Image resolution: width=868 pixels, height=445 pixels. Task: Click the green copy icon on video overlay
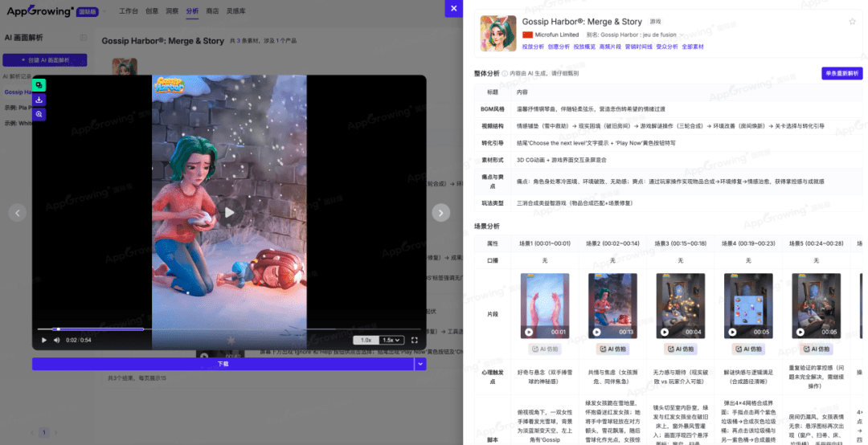click(x=39, y=85)
